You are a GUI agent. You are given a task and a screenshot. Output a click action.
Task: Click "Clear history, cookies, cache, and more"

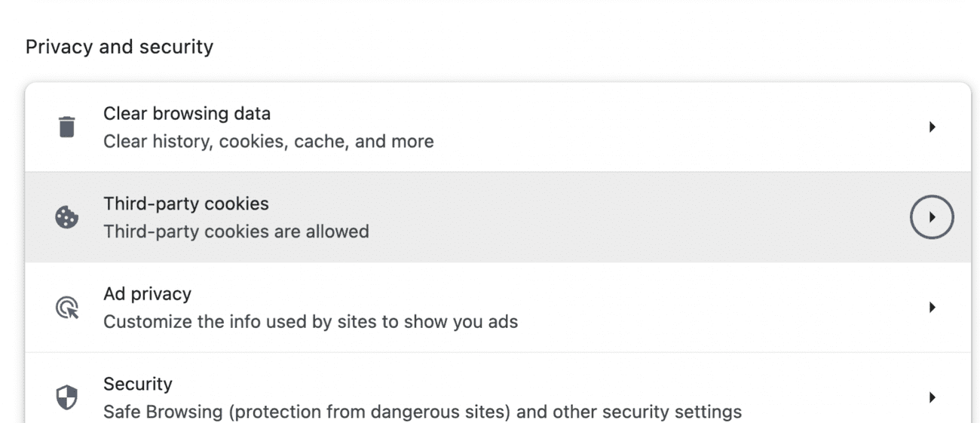[x=268, y=141]
